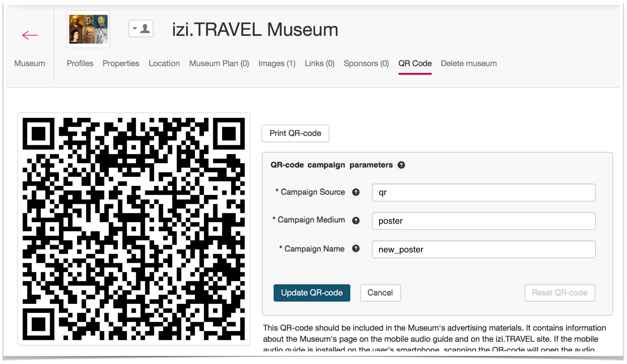
Task: Click the QR-code campaign parameters heading
Action: pyautogui.click(x=331, y=165)
